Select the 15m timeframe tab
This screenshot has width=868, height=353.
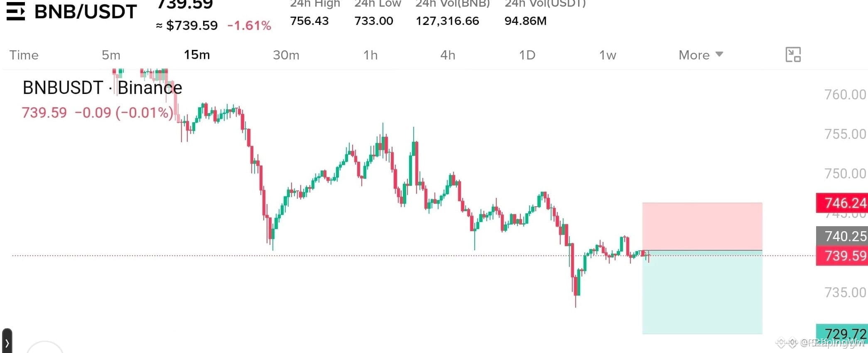coord(197,55)
